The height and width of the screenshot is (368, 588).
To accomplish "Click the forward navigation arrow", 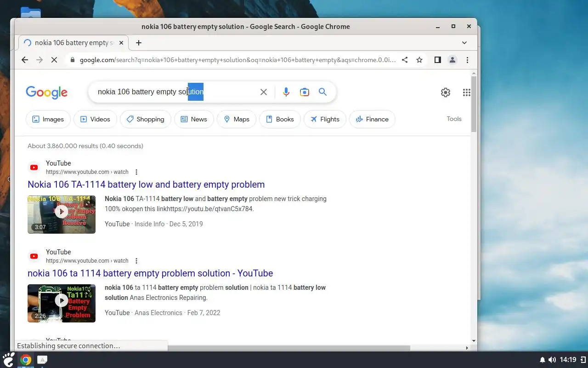I will coord(40,60).
